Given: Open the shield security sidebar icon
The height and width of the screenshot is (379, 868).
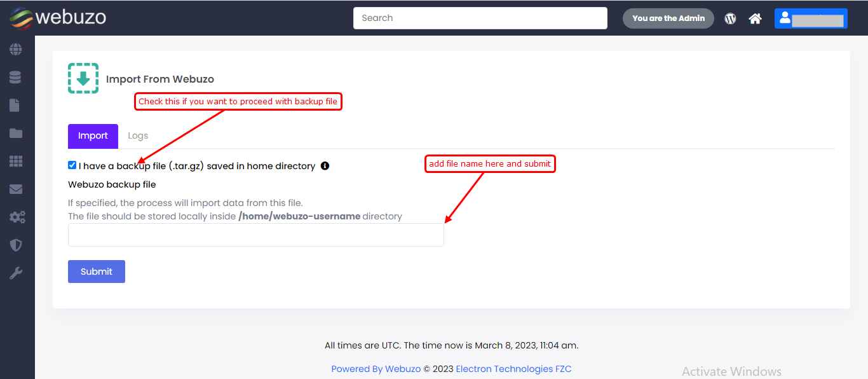Looking at the screenshot, I should (16, 245).
